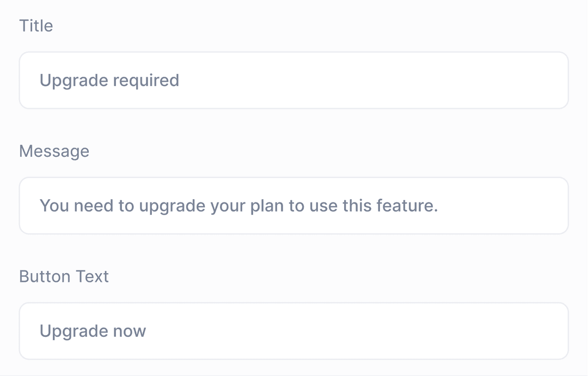Click the text 'Upgrade now'
The height and width of the screenshot is (376, 588).
point(91,331)
